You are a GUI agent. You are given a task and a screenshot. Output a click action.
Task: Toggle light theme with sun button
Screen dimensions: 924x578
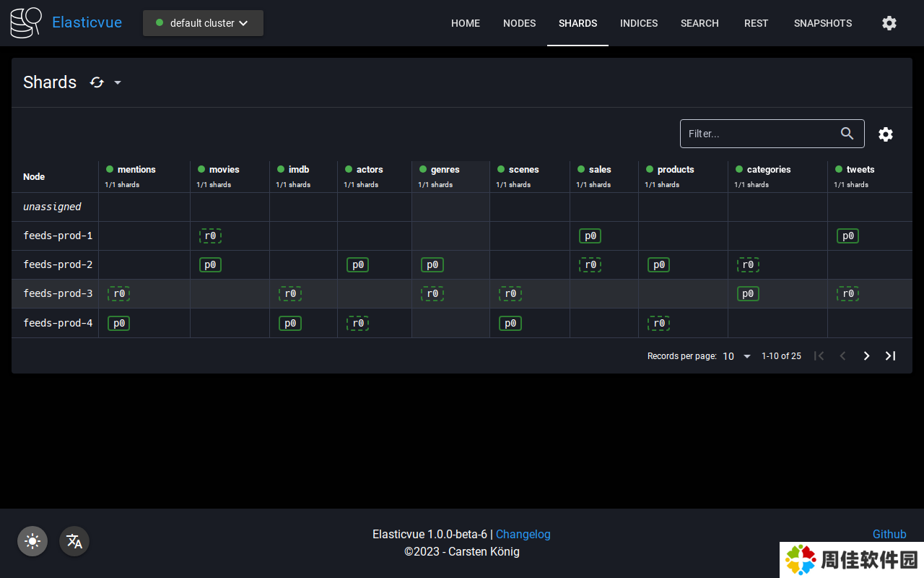coord(32,541)
